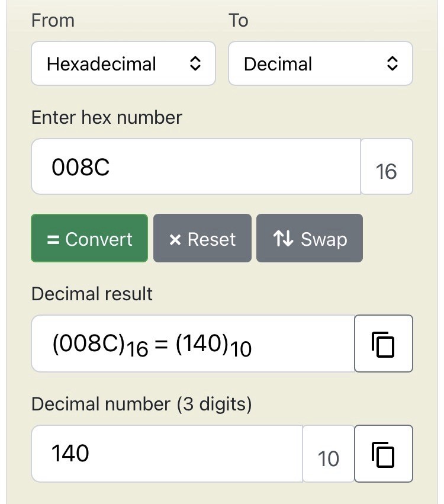
Task: Click the "Decimal result" label
Action: 92,294
